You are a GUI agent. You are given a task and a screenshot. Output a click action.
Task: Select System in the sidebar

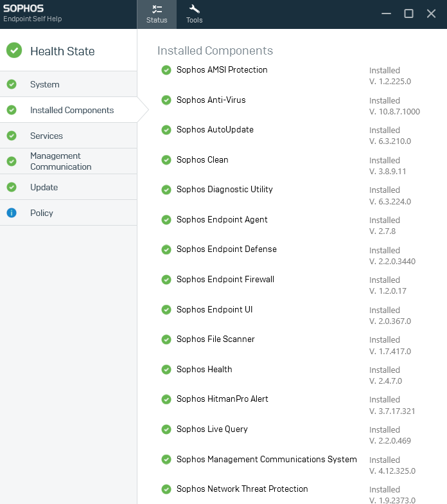click(68, 84)
